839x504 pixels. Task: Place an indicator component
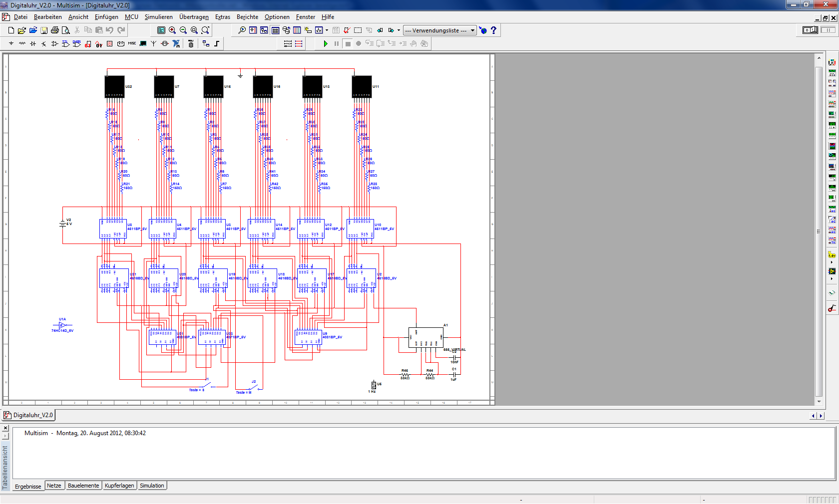(109, 44)
